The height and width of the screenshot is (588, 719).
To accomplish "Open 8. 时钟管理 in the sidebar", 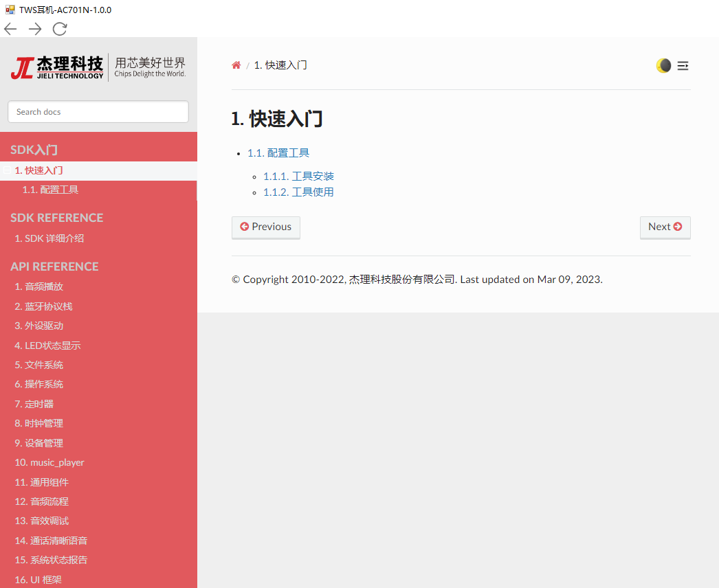I will point(39,423).
